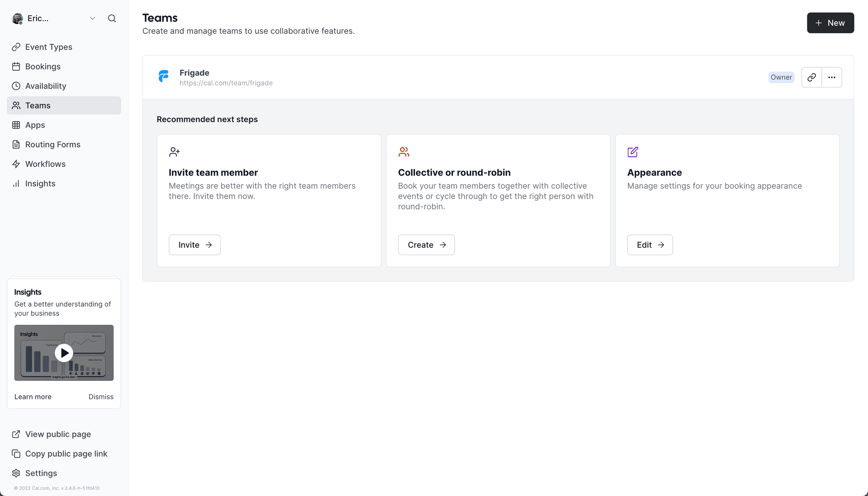Open Insights bar-chart sidebar item
Image resolution: width=868 pixels, height=496 pixels.
click(x=40, y=183)
